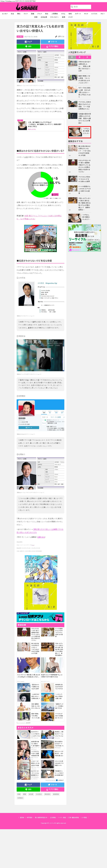Image resolution: width=107 pixels, height=868 pixels.
Task: Open the 人間関係 navigation menu item
Action: pyautogui.click(x=55, y=14)
